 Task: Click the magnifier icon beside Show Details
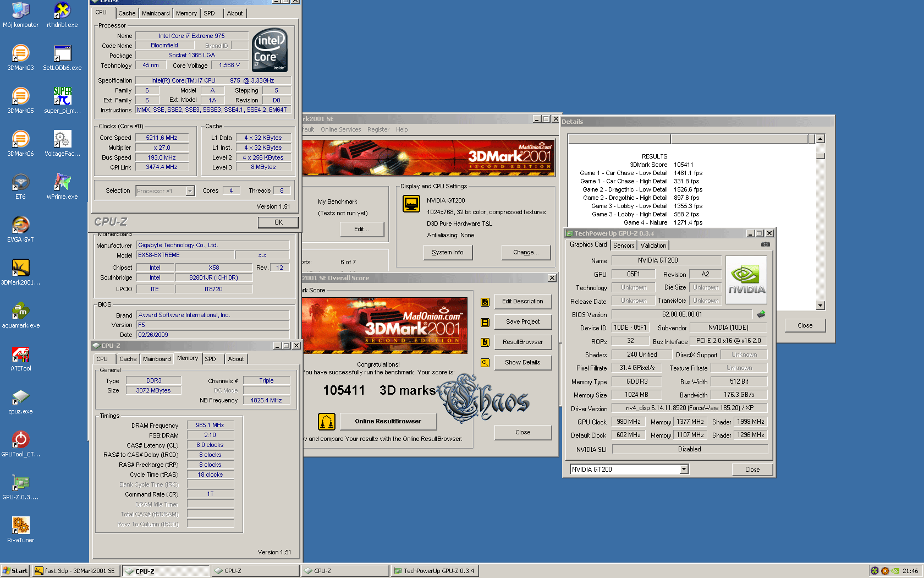point(485,363)
